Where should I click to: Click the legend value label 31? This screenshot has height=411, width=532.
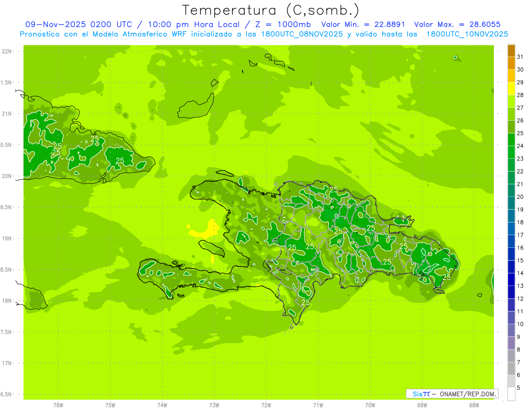[x=520, y=57]
